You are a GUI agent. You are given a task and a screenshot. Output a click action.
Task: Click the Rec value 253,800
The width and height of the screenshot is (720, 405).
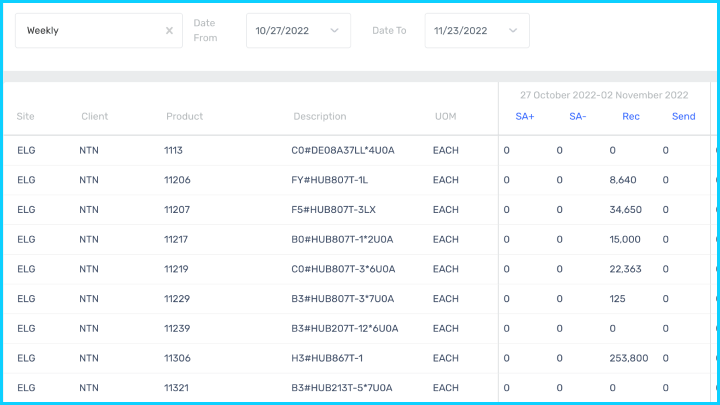tap(629, 358)
